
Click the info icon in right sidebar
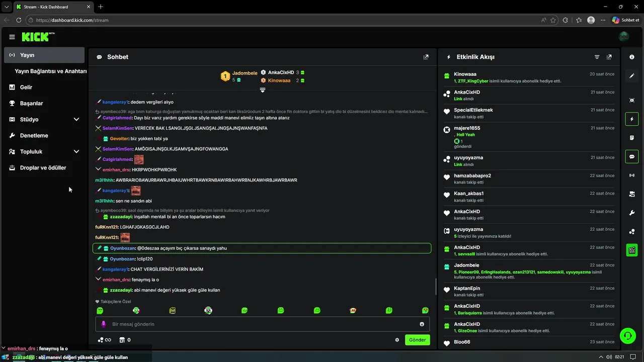(632, 57)
